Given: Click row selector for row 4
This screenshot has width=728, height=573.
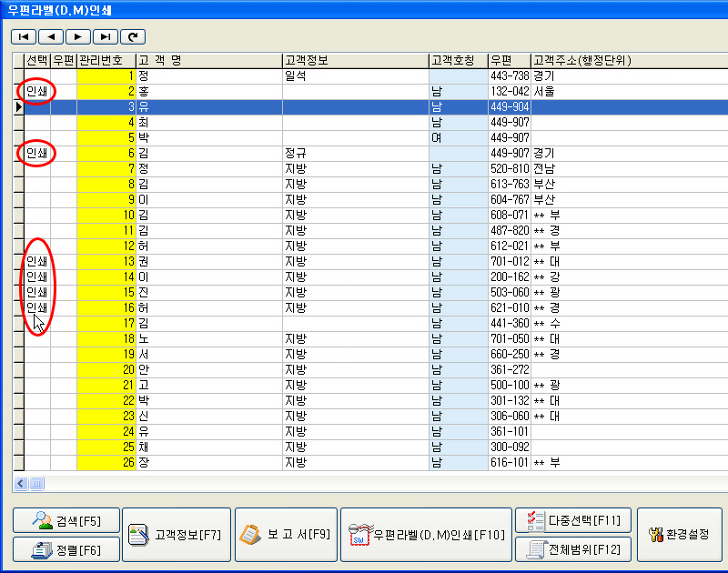Looking at the screenshot, I should (x=18, y=123).
